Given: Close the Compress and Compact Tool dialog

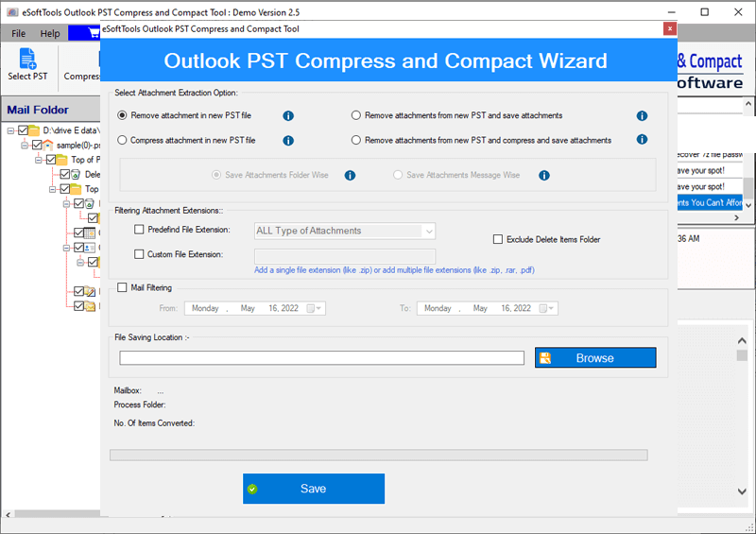Looking at the screenshot, I should (x=669, y=29).
